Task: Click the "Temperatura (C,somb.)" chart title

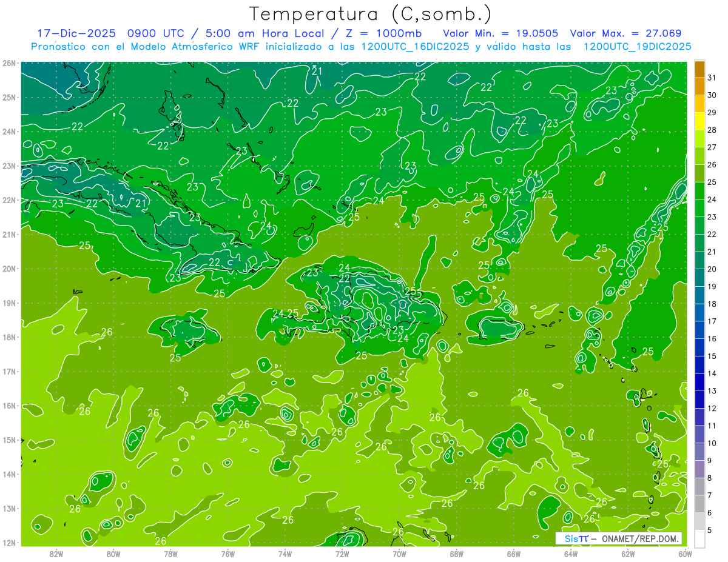Action: click(x=371, y=13)
